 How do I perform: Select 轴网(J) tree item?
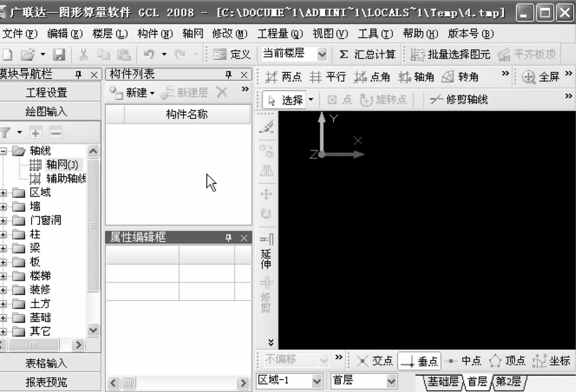62,164
